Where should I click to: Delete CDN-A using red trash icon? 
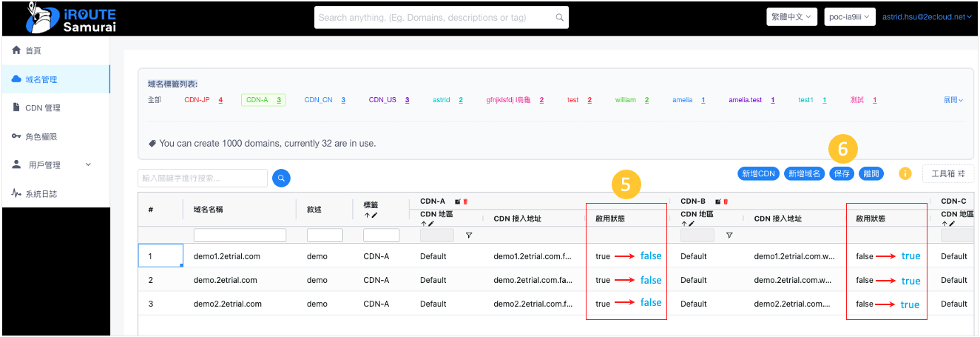(465, 201)
